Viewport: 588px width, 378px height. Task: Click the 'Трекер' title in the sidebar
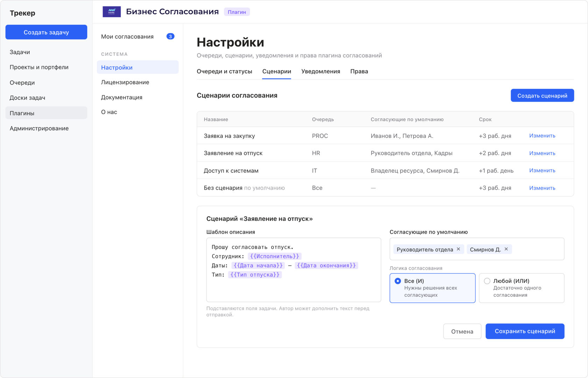click(22, 13)
